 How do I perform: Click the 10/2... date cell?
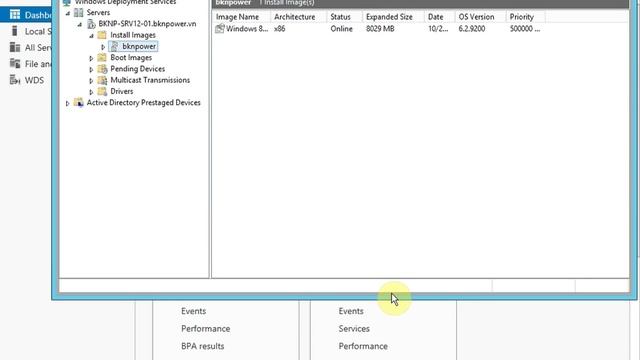tap(438, 29)
